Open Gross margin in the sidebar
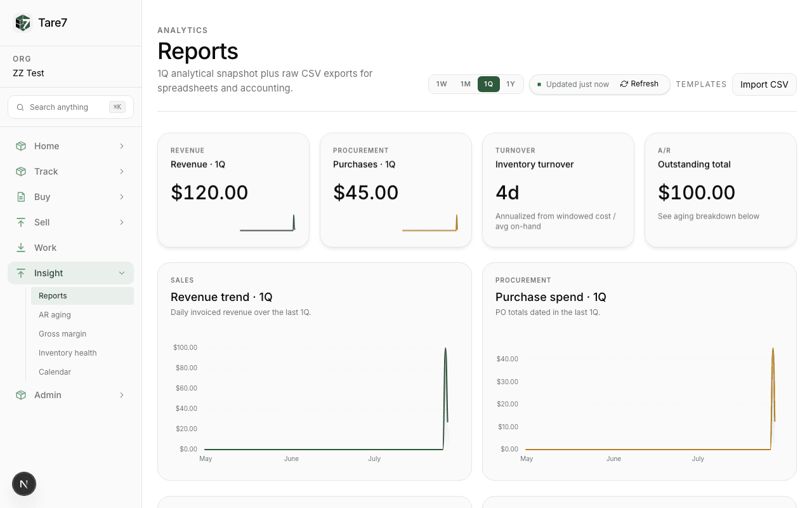The image size is (812, 508). point(82,334)
